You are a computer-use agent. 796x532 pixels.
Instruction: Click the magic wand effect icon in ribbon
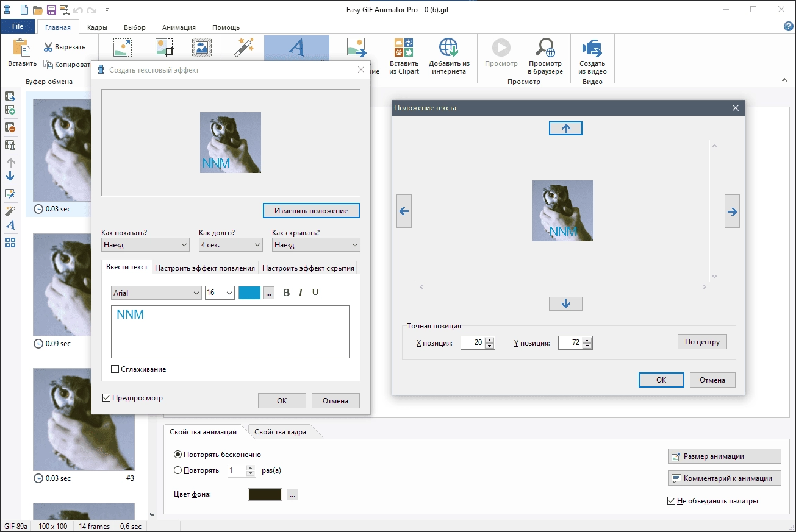point(244,47)
